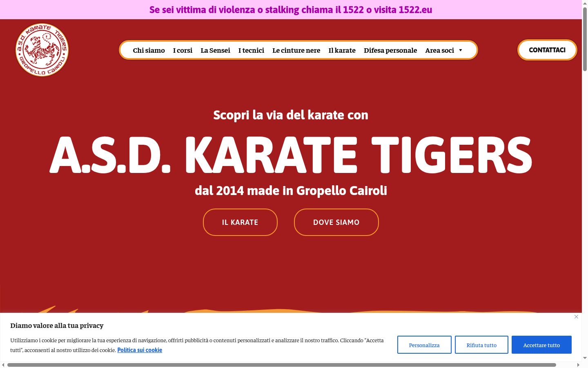Screen dimensions: 588x368
Task: Click the 1522 violence helpline banner text
Action: point(291,9)
